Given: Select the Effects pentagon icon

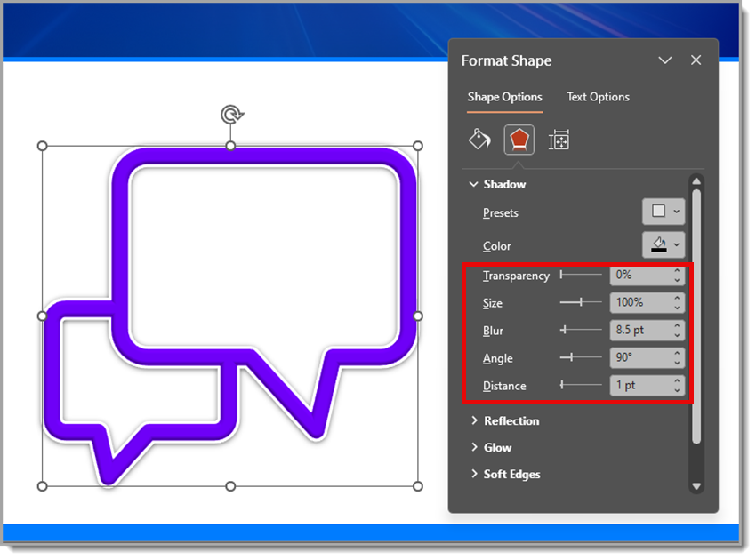Looking at the screenshot, I should [519, 140].
